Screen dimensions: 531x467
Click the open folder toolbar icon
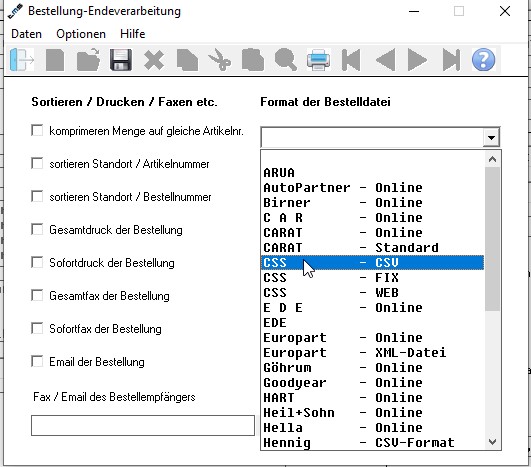tap(88, 60)
